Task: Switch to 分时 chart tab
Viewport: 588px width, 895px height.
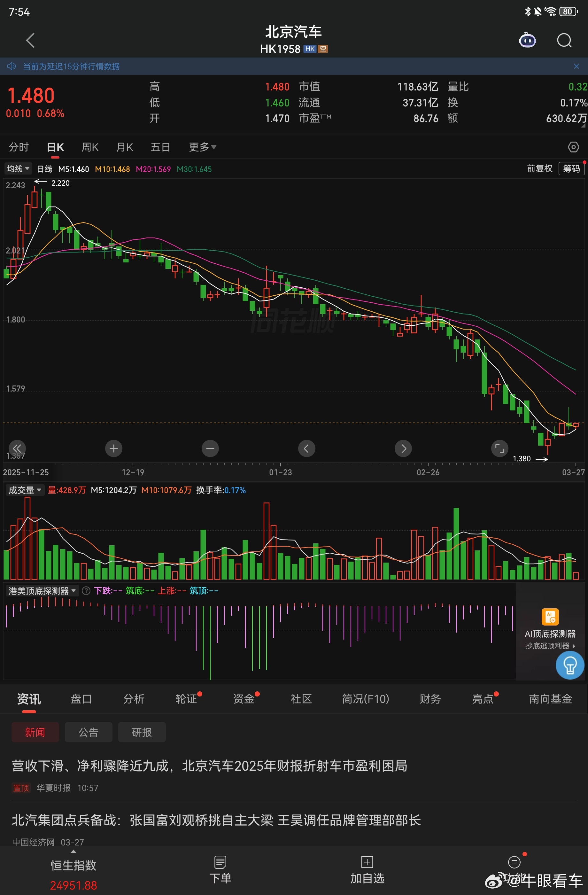Action: (19, 147)
